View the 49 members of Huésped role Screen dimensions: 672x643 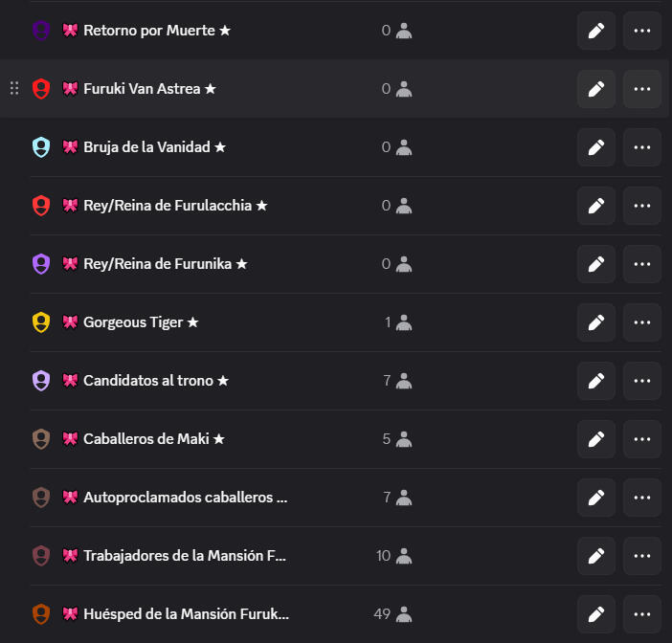point(392,614)
